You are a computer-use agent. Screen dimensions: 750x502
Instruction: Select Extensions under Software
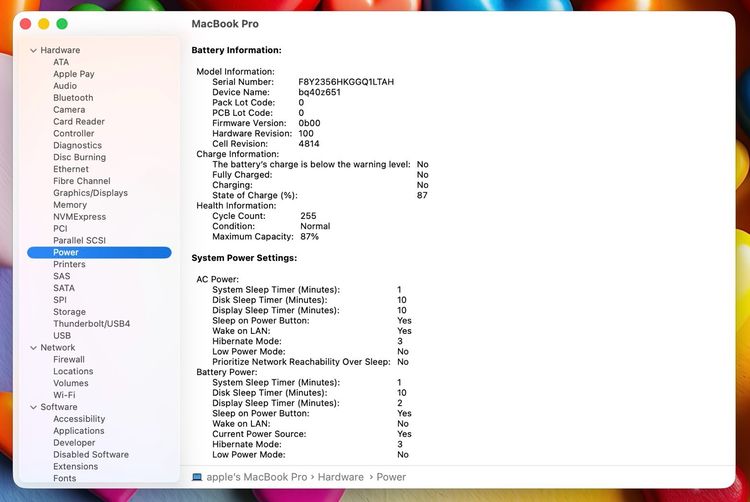tap(76, 467)
